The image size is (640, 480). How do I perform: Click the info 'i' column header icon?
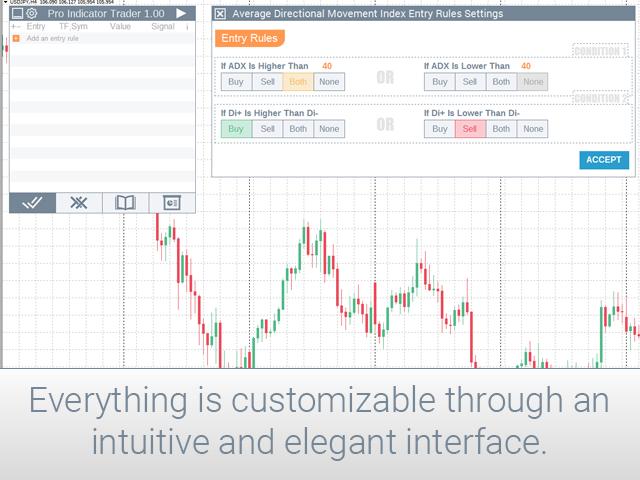187,27
